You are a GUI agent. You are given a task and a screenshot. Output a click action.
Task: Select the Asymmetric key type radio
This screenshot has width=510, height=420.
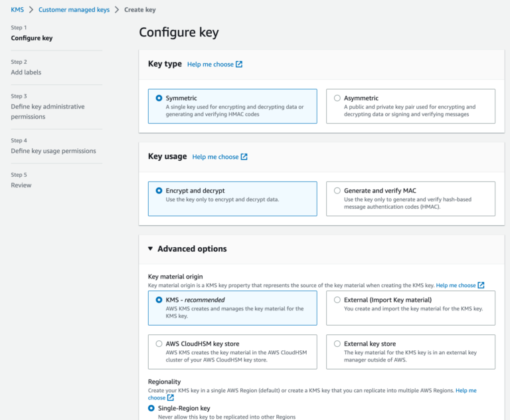(337, 98)
